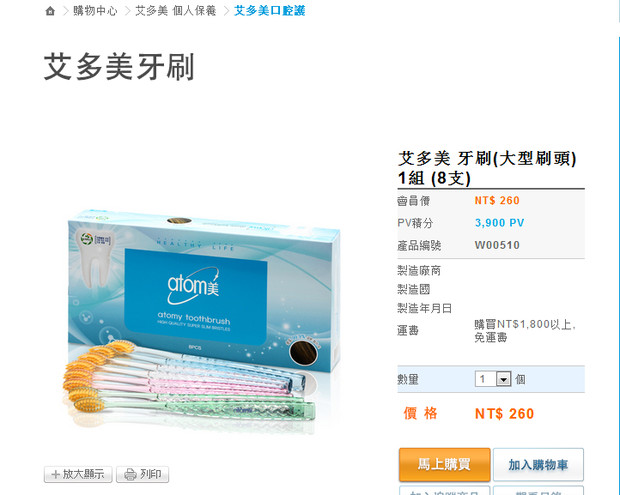Buy now with orange 馬上購買 button
The height and width of the screenshot is (495, 620).
click(x=444, y=464)
